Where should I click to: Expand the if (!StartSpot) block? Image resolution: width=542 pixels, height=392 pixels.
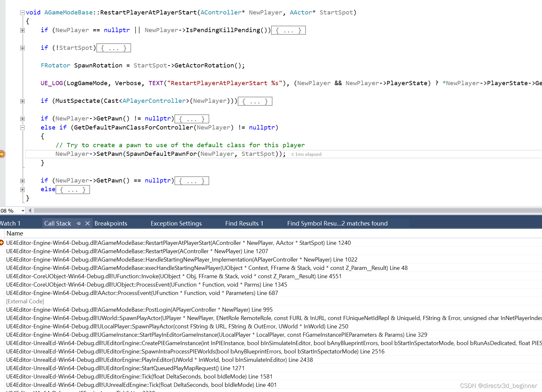tap(22, 48)
